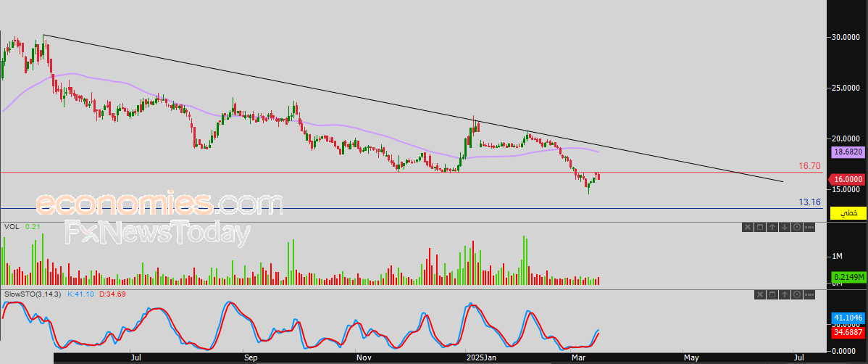Move the VOL pane up
This screenshot has height=364, width=868.
pos(772,227)
